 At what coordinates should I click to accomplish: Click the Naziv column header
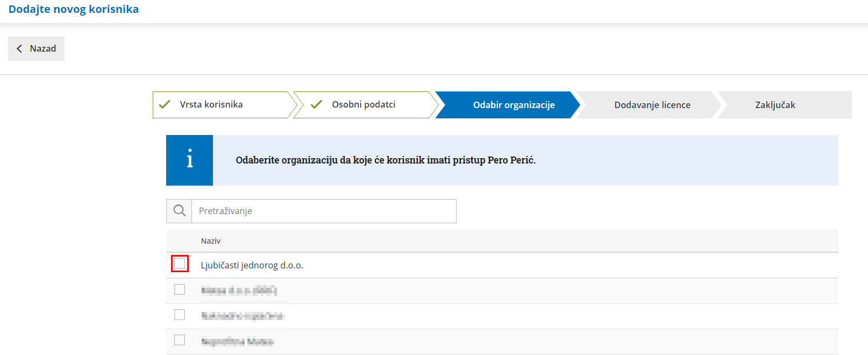(211, 241)
